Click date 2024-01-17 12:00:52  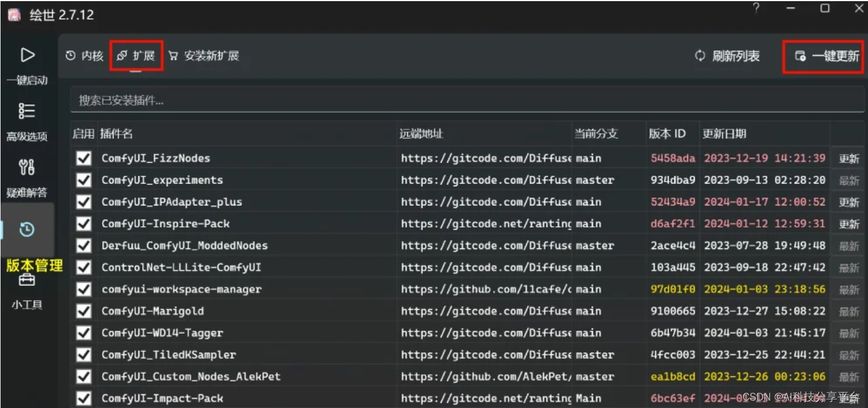click(765, 202)
